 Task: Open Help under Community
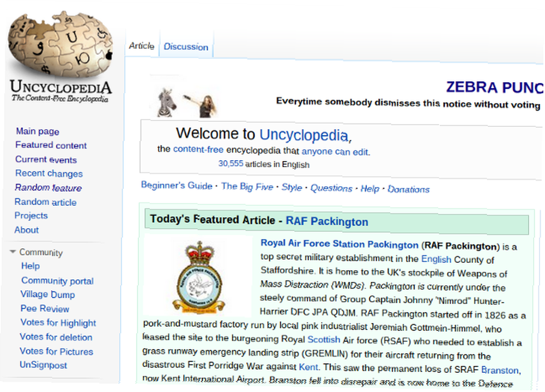tap(30, 266)
